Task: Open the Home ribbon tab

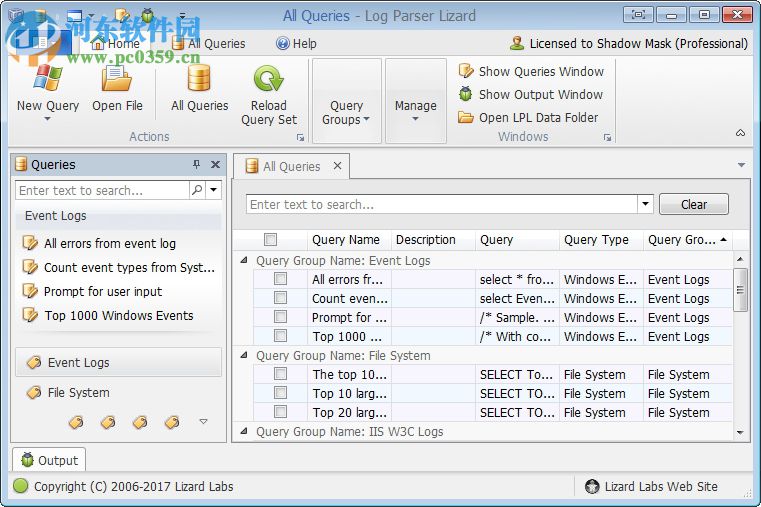Action: point(116,44)
